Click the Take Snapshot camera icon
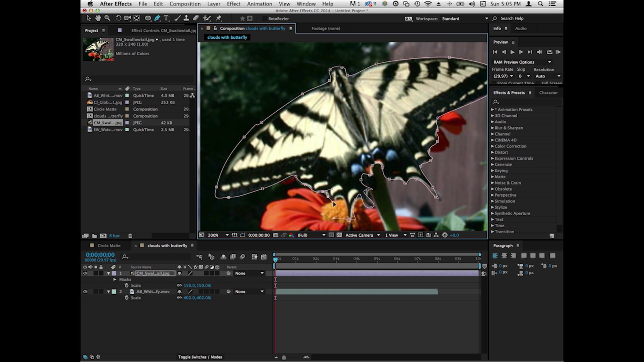644x362 pixels. (x=275, y=235)
